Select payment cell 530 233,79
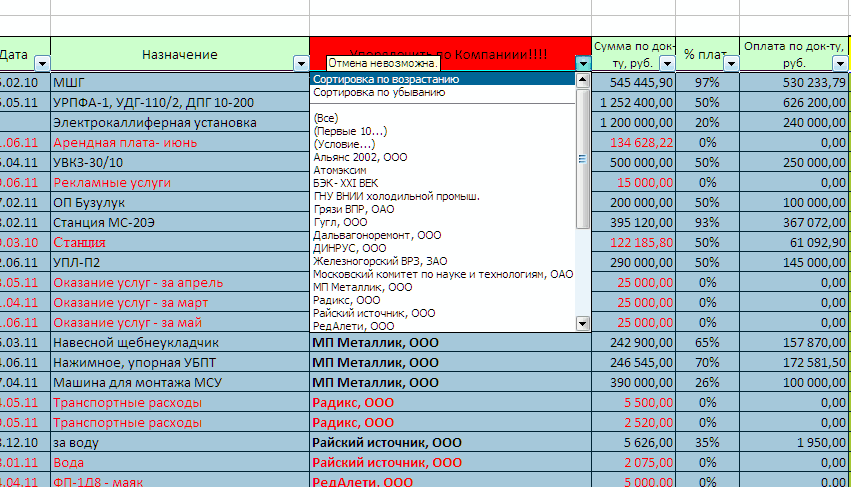The width and height of the screenshot is (851, 487). (793, 83)
